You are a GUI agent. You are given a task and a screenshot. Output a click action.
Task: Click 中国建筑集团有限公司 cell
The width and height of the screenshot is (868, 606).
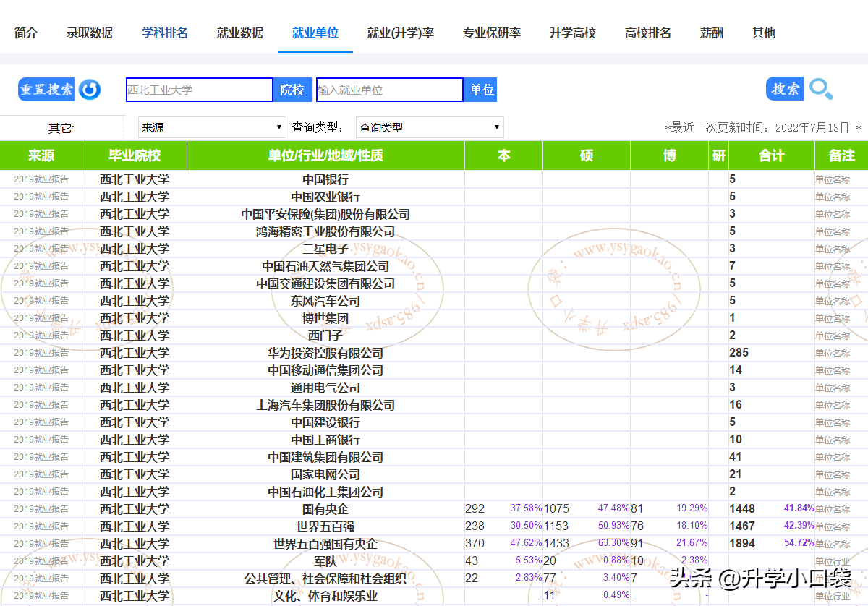point(325,457)
